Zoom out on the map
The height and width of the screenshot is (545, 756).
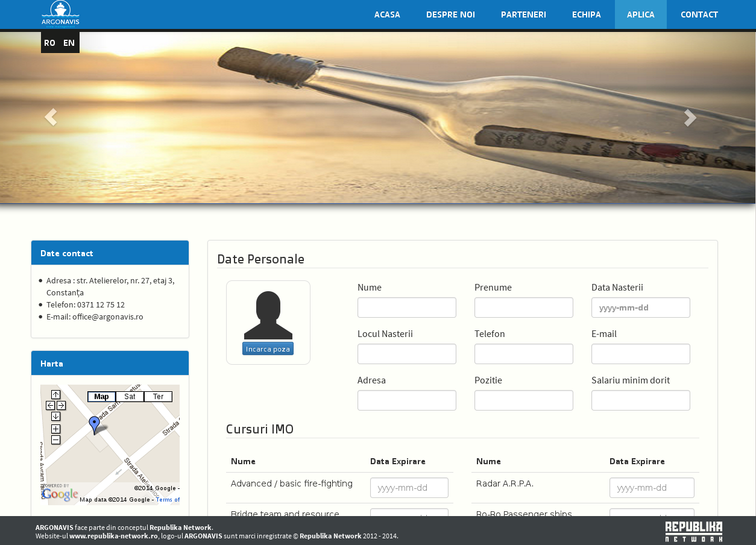(55, 439)
